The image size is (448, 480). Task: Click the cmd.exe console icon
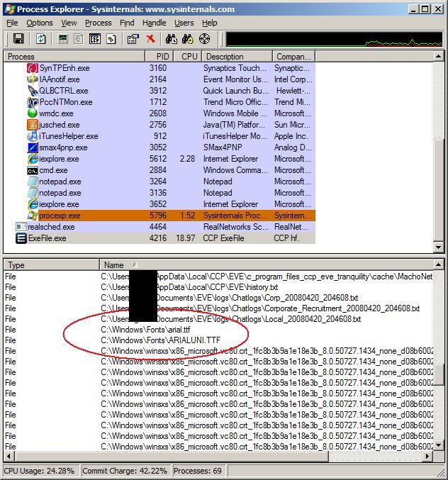coord(33,170)
